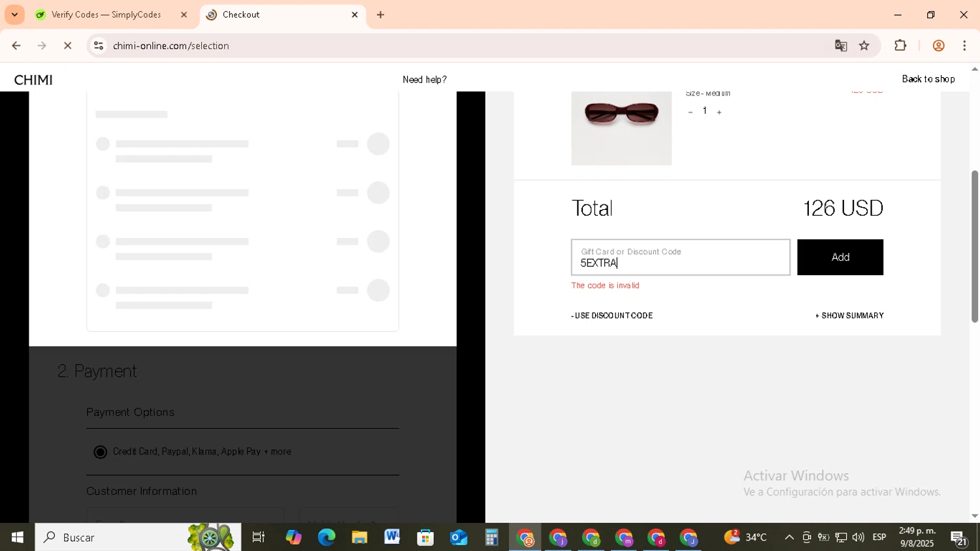The image size is (980, 551).
Task: Bookmark this page with the star icon
Action: pos(864,46)
